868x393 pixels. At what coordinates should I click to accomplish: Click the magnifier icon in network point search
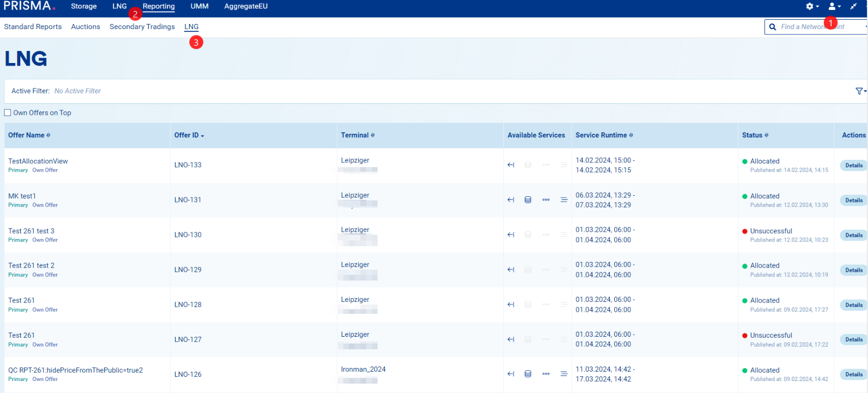(x=773, y=27)
